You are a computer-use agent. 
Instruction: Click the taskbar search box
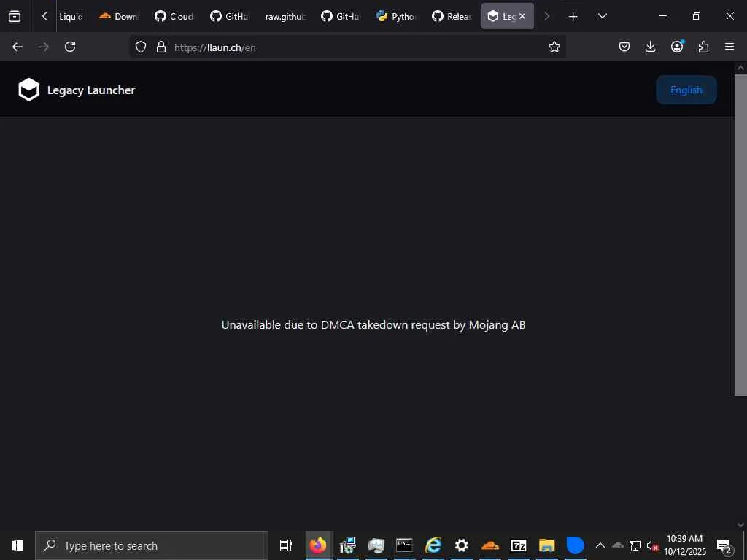click(152, 545)
